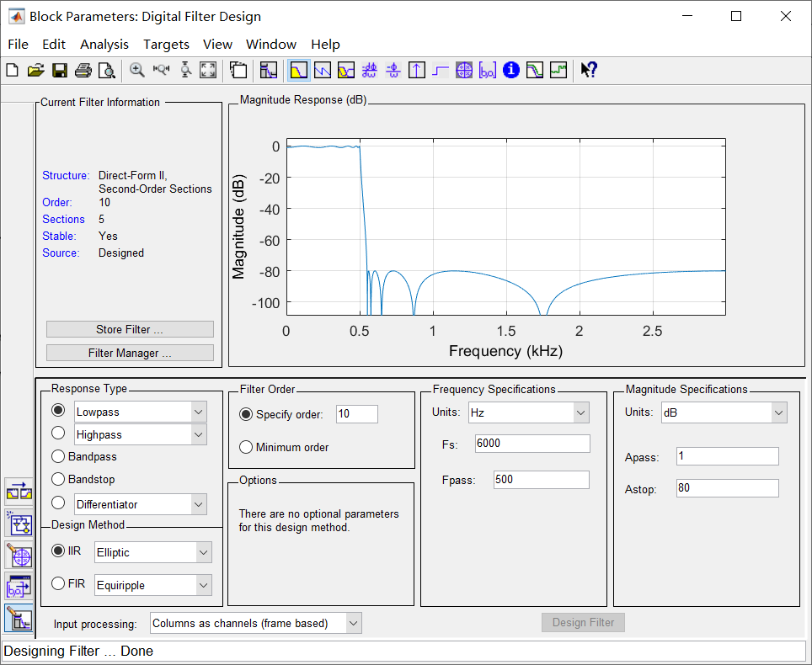Screen dimensions: 812x665
Task: Choose Minimum order option
Action: 245,447
